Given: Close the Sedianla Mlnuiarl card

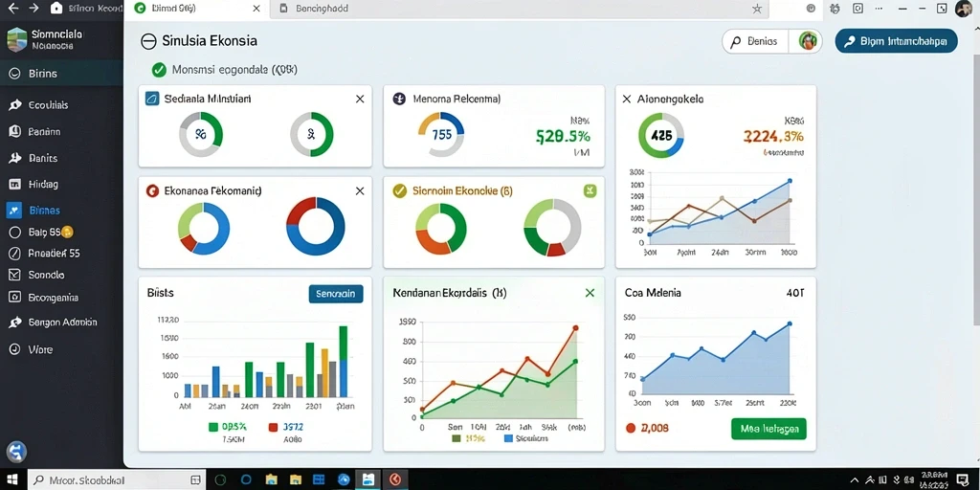Looking at the screenshot, I should 360,99.
